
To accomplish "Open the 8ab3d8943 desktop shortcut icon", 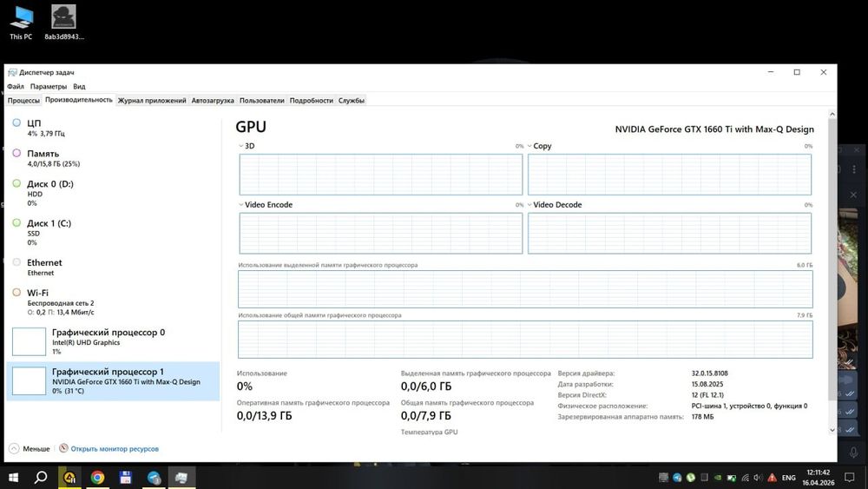I will click(63, 23).
